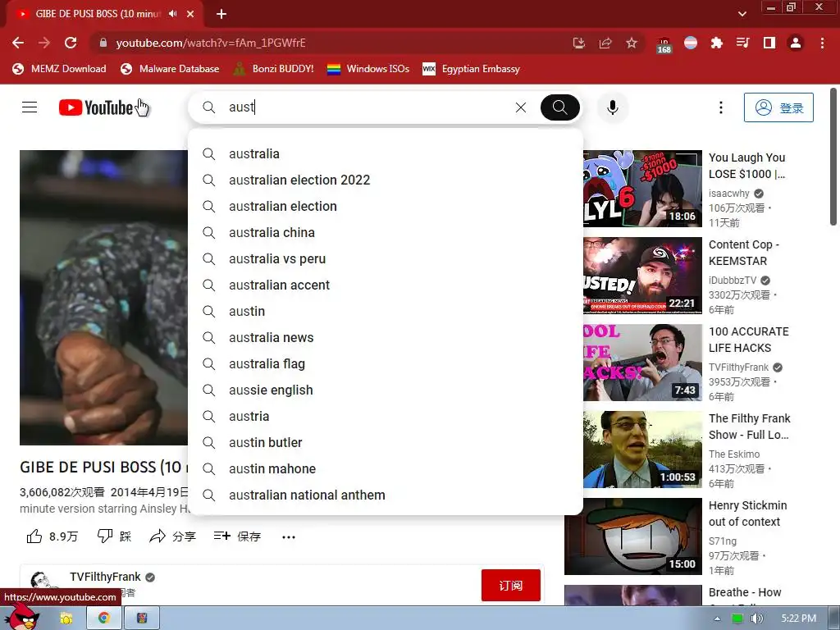This screenshot has height=630, width=840.
Task: Switch to the GIBE DE PUSI BOSS tab
Action: [x=98, y=14]
